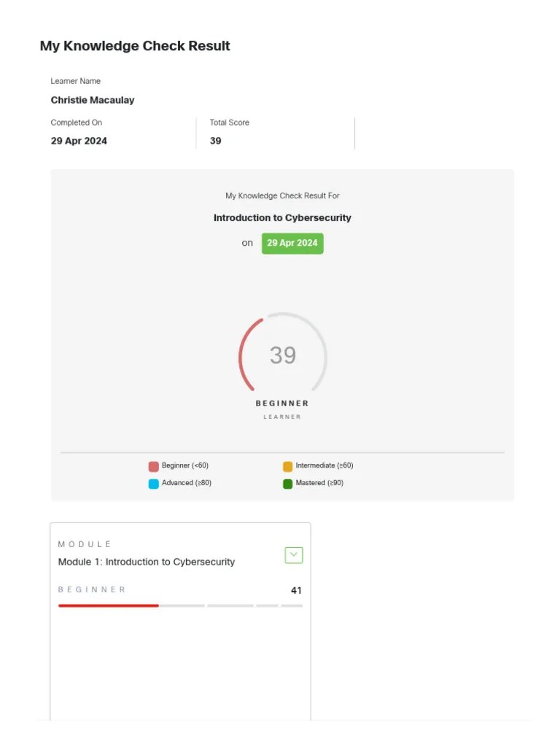Click the module score 41

coord(296,591)
